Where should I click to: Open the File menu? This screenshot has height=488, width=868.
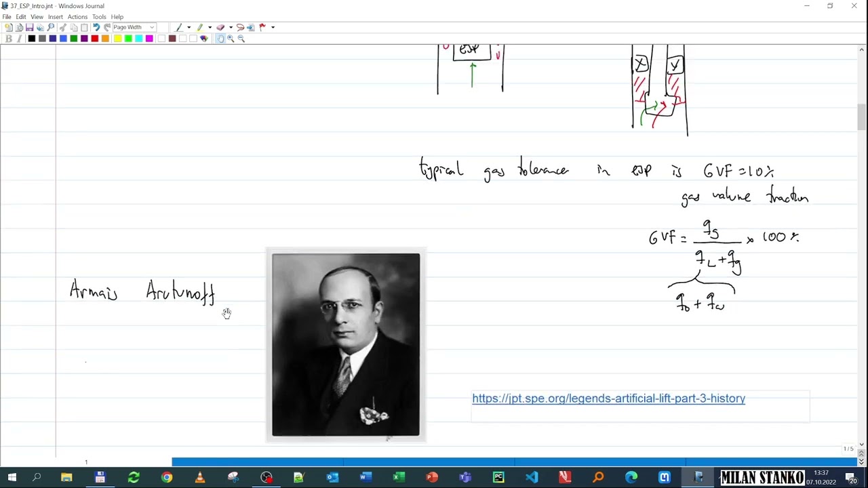pyautogui.click(x=7, y=17)
